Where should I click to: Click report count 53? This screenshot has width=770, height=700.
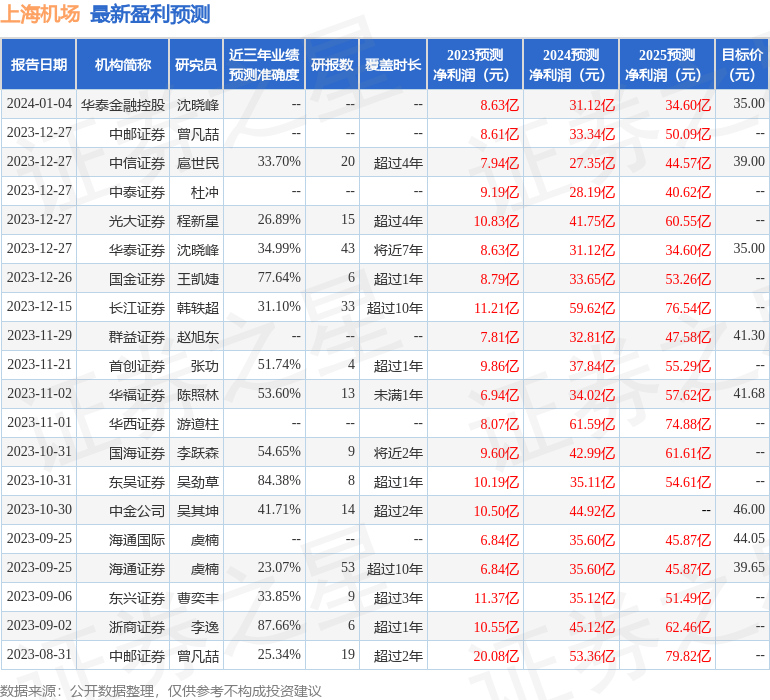pyautogui.click(x=348, y=567)
